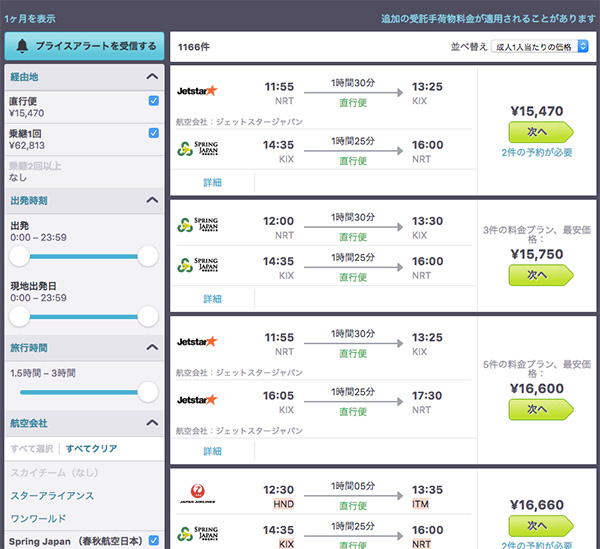
Task: Click Jetstar logo on 16:05 return flight
Action: [197, 400]
